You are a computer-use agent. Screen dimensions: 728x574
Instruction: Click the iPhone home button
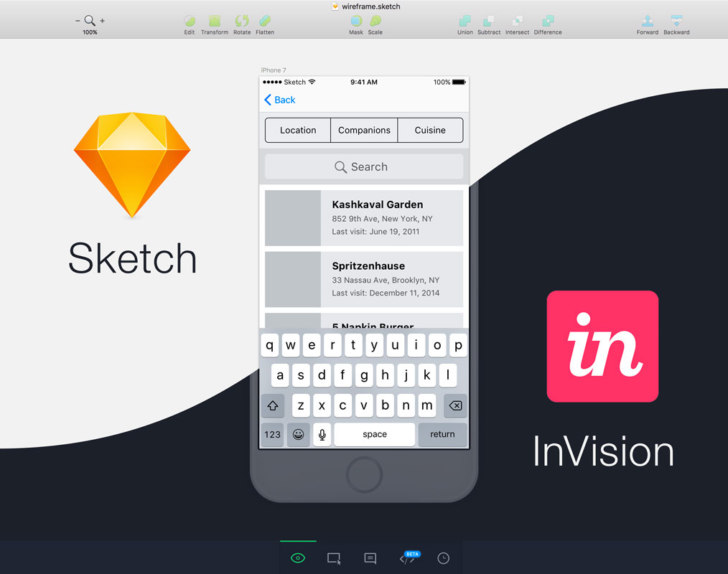pos(365,475)
